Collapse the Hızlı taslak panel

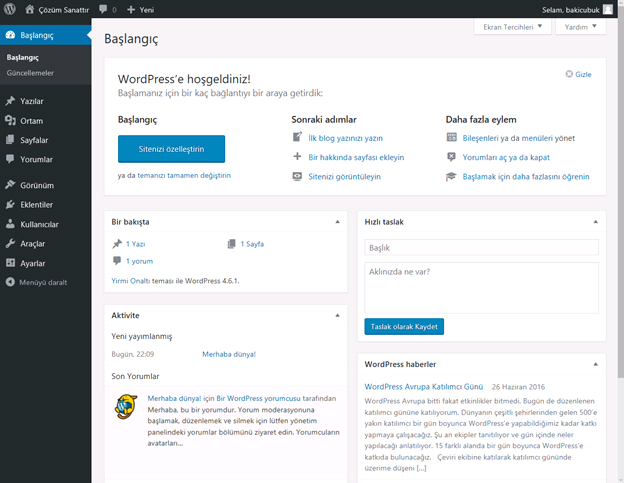596,222
